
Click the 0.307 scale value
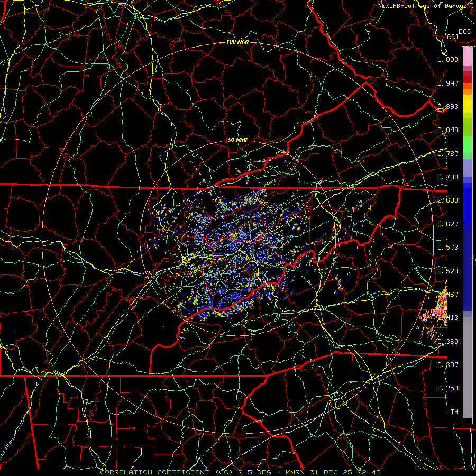tap(448, 364)
